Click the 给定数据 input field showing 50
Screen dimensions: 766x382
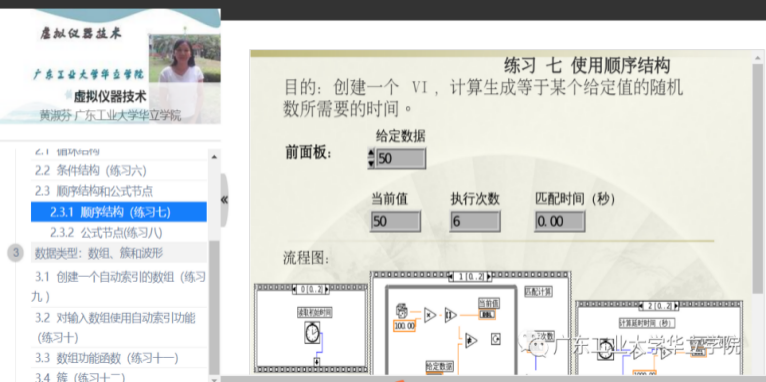tap(401, 158)
